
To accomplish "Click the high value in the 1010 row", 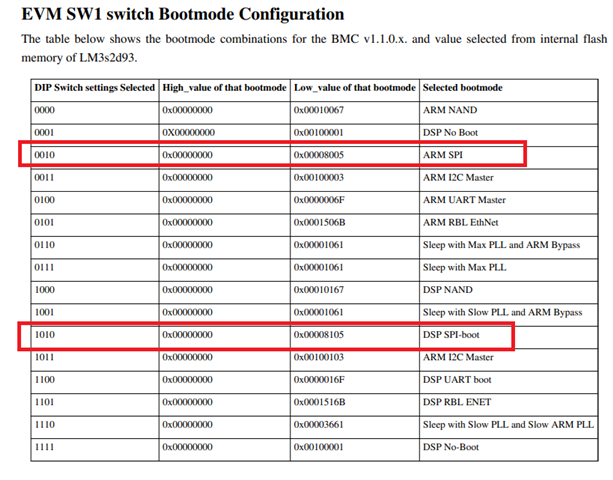I will pyautogui.click(x=187, y=335).
